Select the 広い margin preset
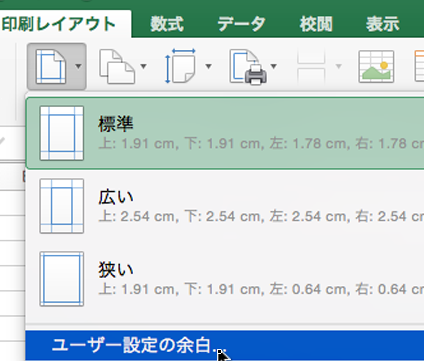Screen dimensions: 424x361 click(225, 206)
